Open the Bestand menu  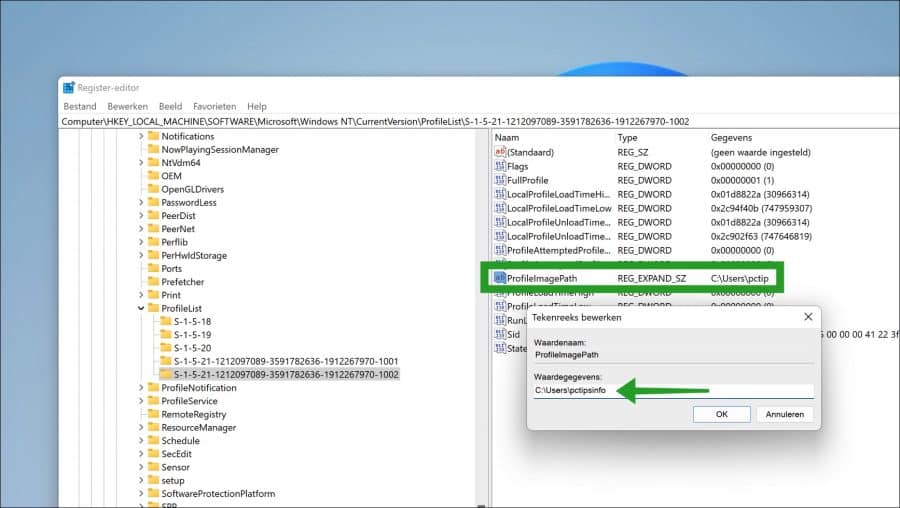tap(80, 106)
